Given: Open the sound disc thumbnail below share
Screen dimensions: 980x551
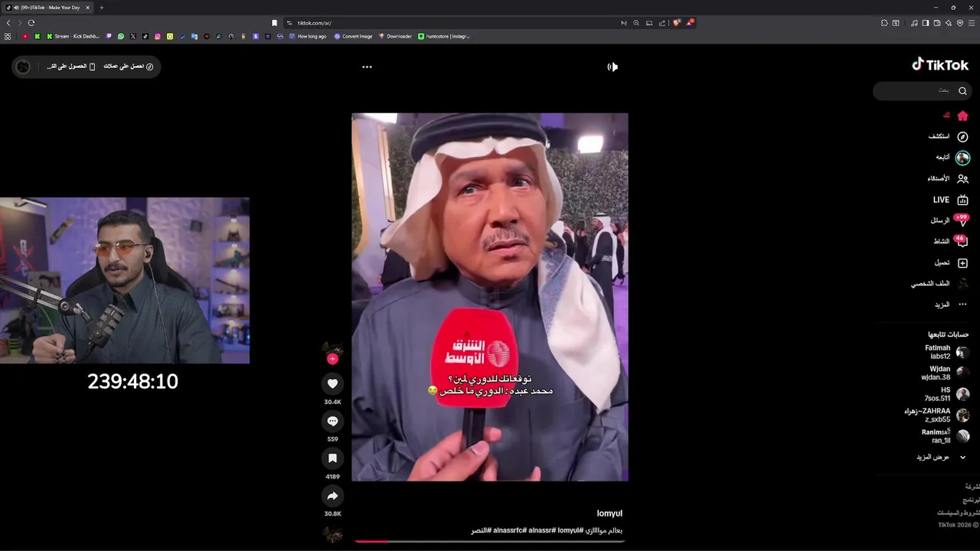Looking at the screenshot, I should point(332,534).
